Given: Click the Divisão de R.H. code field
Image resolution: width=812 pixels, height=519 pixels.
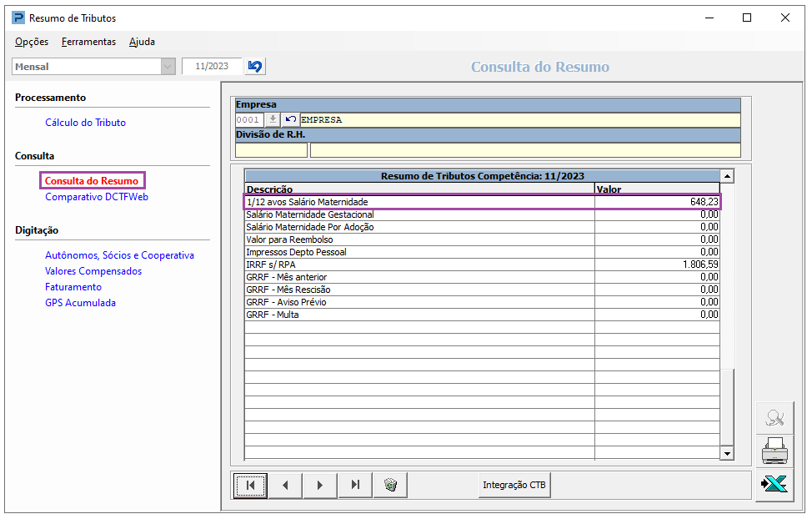Looking at the screenshot, I should (271, 150).
